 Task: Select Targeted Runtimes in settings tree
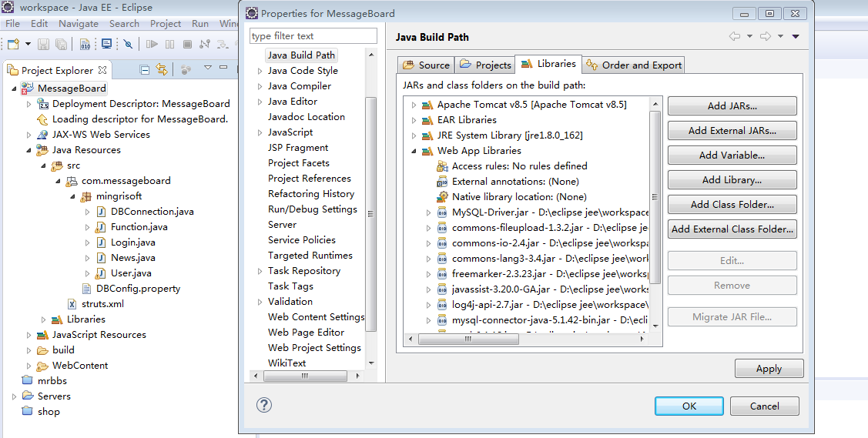click(310, 256)
